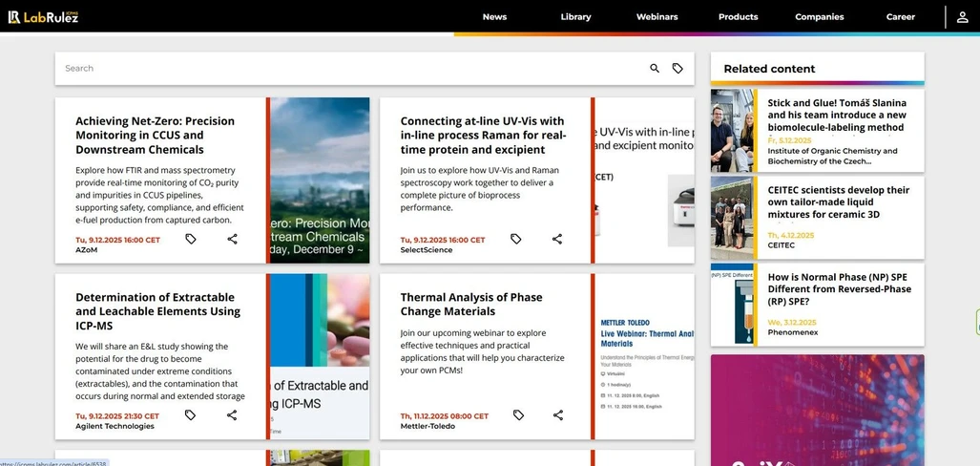
Task: Click Agilent Technologies organizer label
Action: coord(115,427)
